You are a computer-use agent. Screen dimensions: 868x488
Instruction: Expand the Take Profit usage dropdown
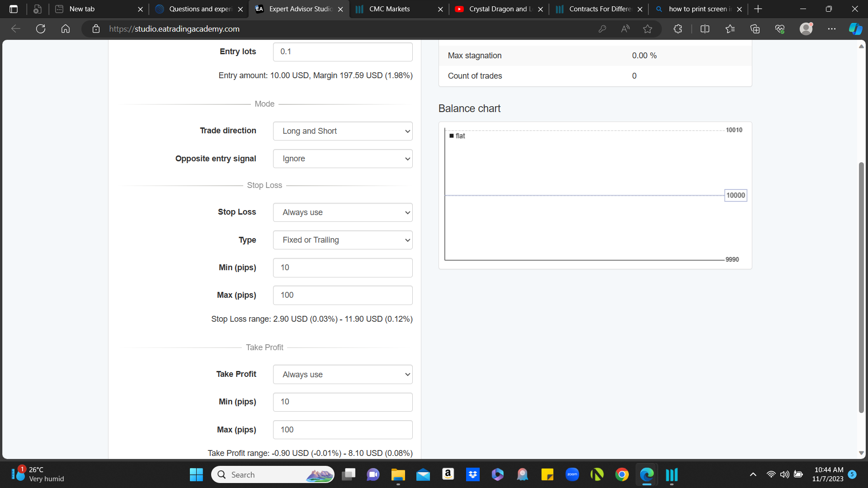click(x=343, y=375)
